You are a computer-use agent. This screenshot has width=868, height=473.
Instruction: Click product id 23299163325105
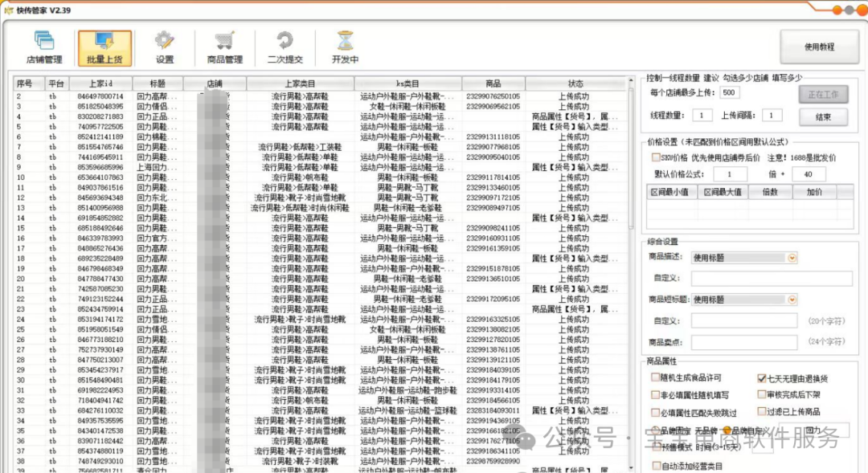click(493, 319)
